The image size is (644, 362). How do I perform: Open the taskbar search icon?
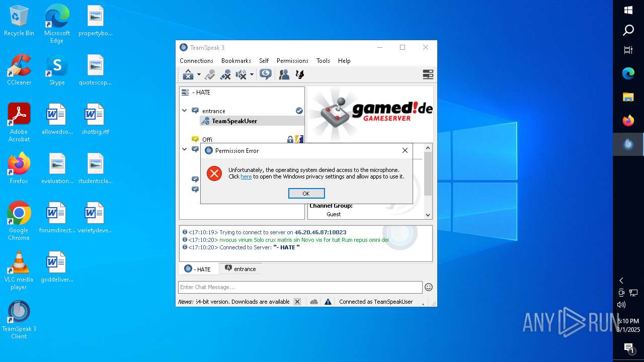[x=628, y=30]
